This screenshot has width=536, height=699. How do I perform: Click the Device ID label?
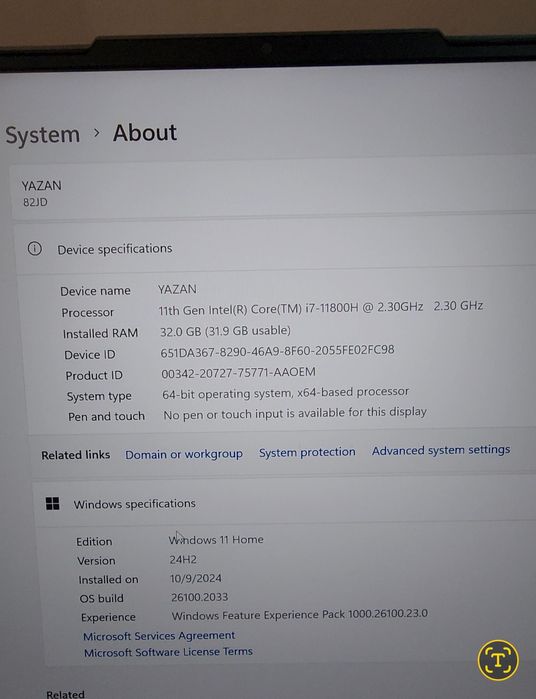coord(90,354)
